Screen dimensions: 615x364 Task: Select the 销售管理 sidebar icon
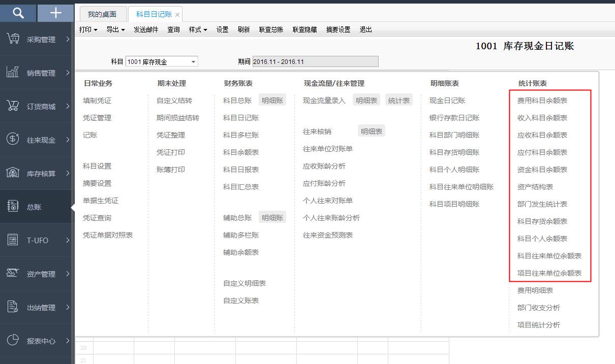[x=37, y=72]
